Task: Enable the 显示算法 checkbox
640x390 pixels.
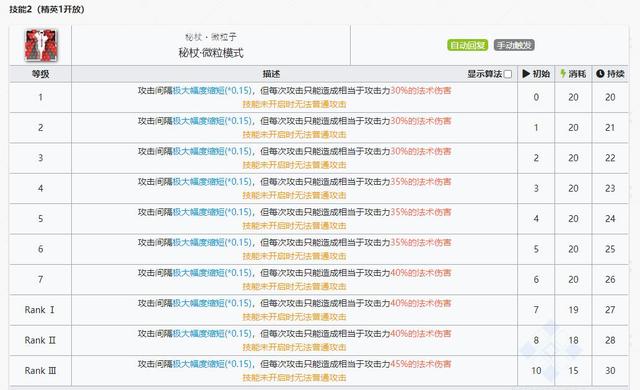Action: click(x=507, y=74)
